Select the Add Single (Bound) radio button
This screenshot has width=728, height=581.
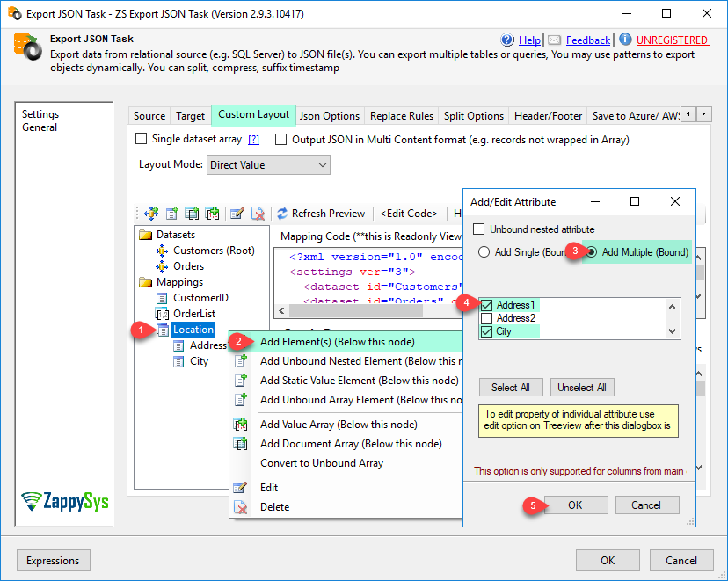pos(484,252)
